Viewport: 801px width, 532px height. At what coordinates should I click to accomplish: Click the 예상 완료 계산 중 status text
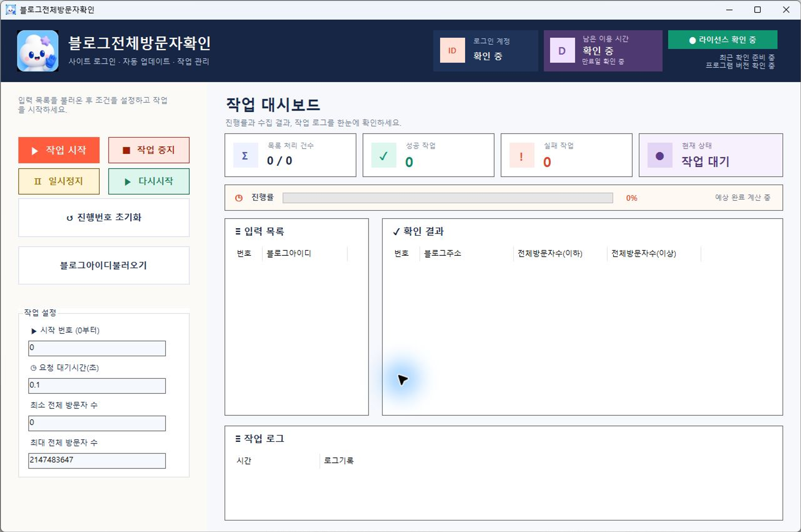(742, 198)
